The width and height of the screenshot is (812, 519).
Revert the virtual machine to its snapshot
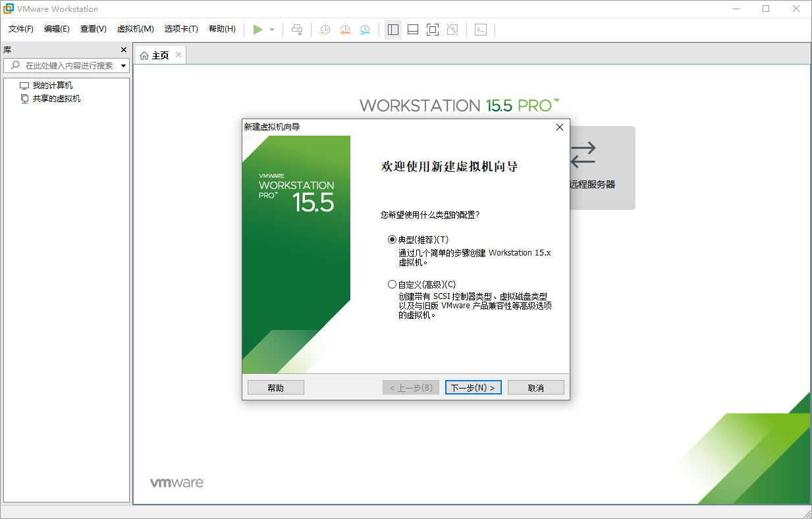click(345, 29)
